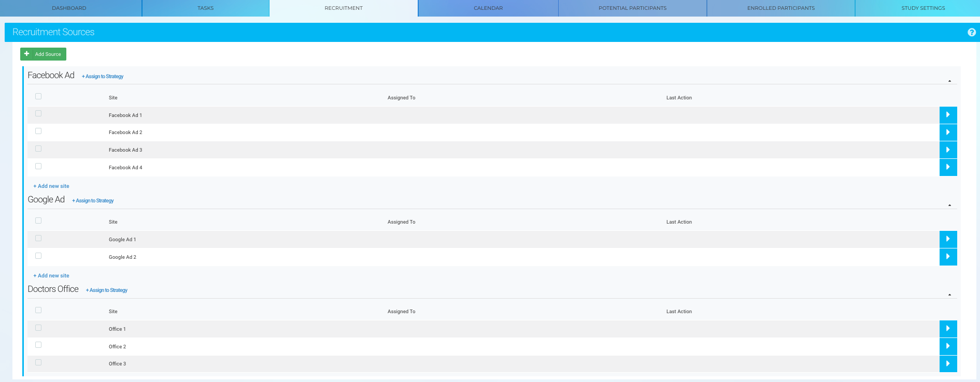Click arrow button for Facebook Ad 4
This screenshot has width=980, height=382.
coord(948,167)
